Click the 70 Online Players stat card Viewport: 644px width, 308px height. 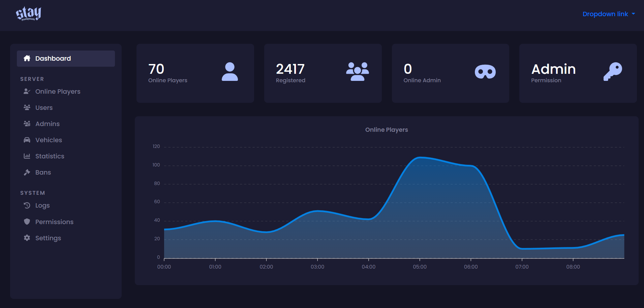(x=195, y=73)
